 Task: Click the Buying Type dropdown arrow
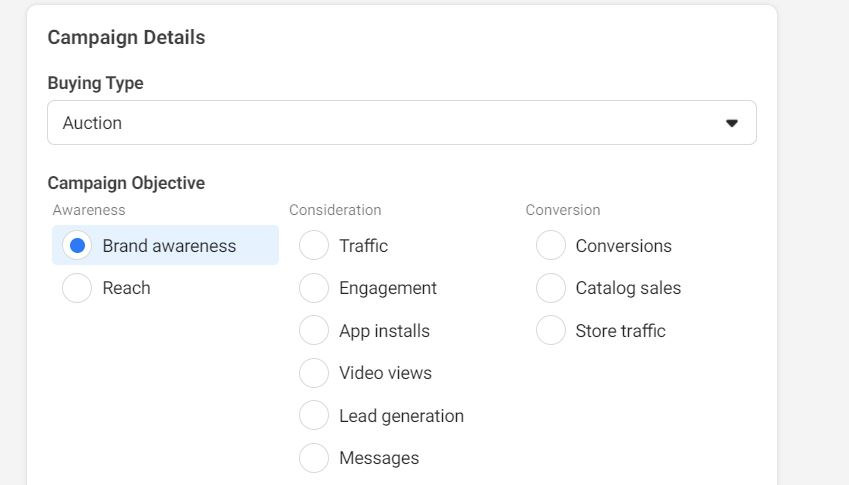[x=731, y=123]
